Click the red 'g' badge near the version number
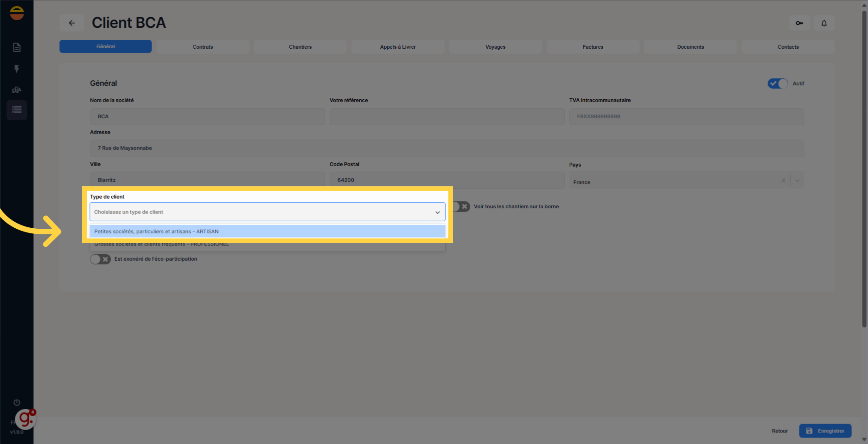The height and width of the screenshot is (444, 868). [26, 419]
